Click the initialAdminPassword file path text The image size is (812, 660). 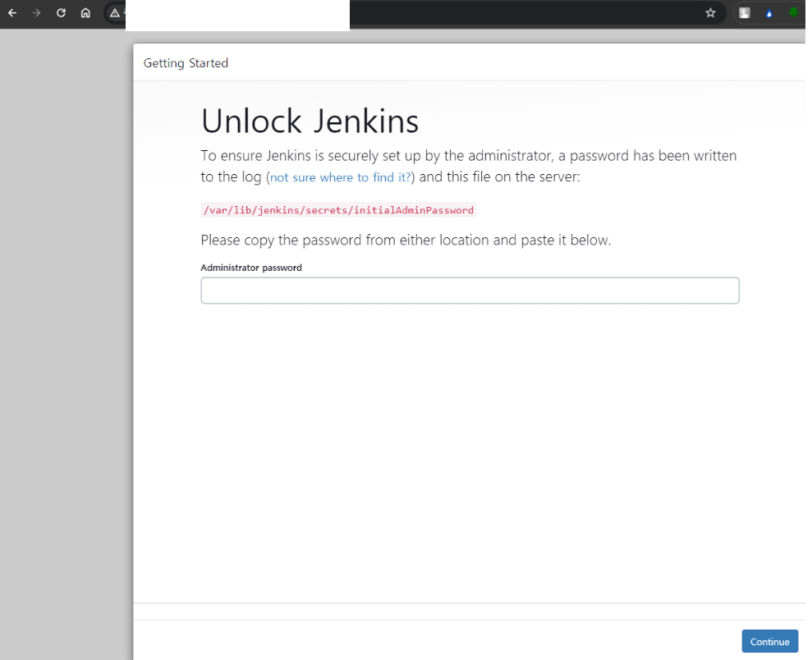338,210
